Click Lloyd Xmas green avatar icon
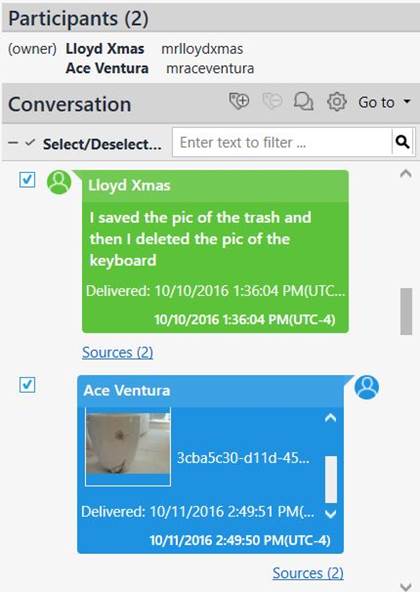This screenshot has height=592, width=420. click(x=59, y=182)
